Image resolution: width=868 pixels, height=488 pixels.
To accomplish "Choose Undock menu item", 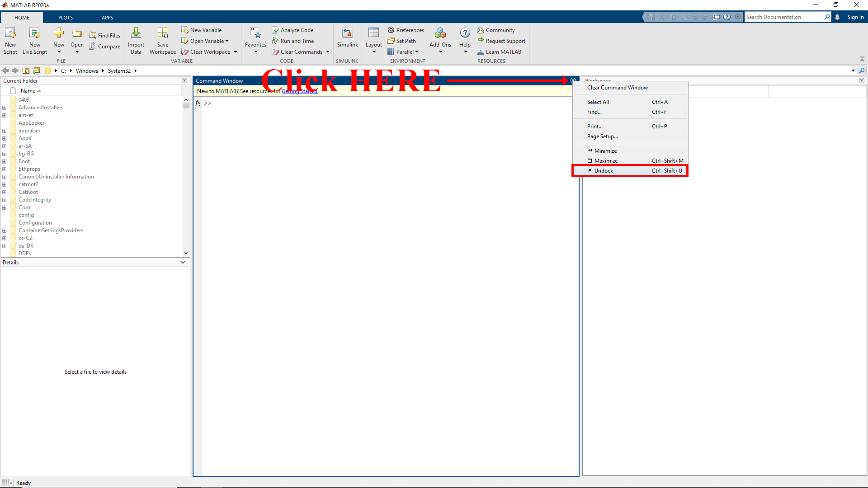I will click(630, 171).
